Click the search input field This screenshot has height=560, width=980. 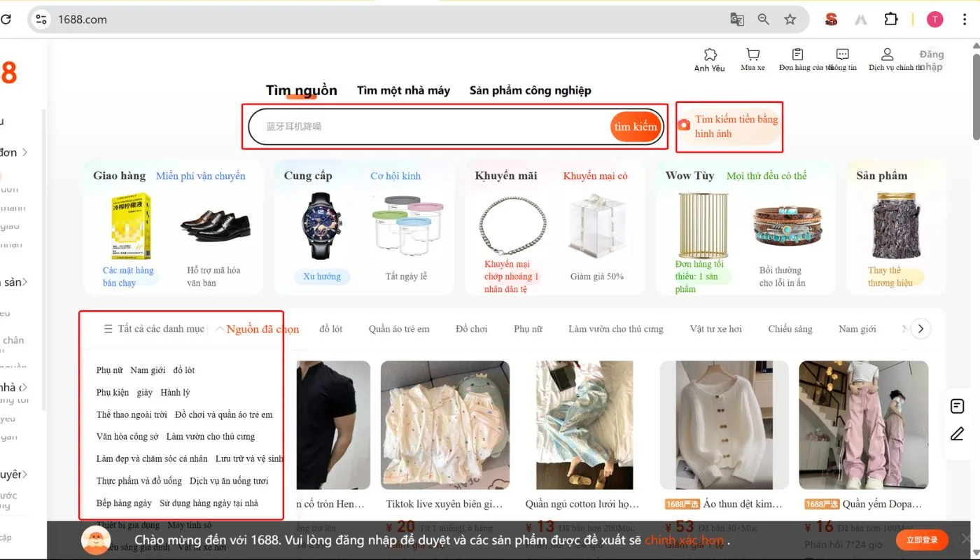[429, 127]
